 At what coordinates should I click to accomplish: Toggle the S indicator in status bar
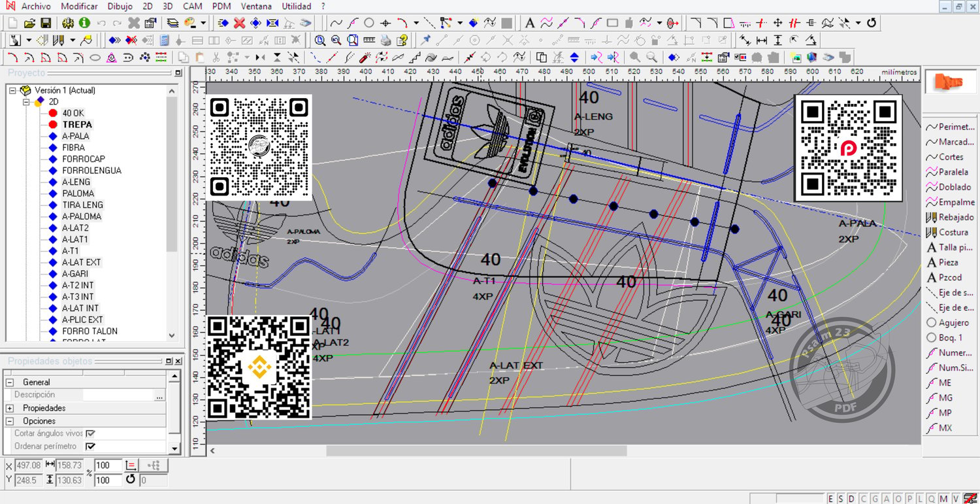(x=841, y=499)
